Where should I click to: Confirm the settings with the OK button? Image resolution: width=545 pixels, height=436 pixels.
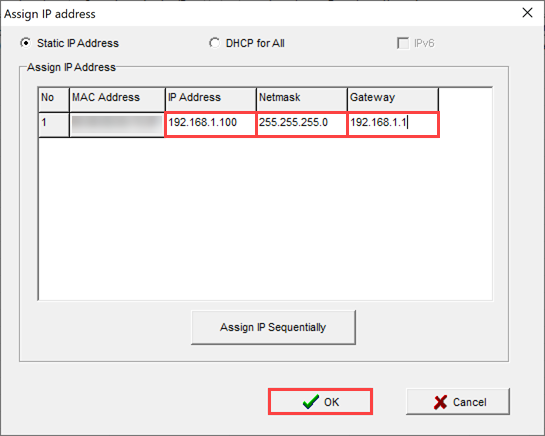[320, 402]
